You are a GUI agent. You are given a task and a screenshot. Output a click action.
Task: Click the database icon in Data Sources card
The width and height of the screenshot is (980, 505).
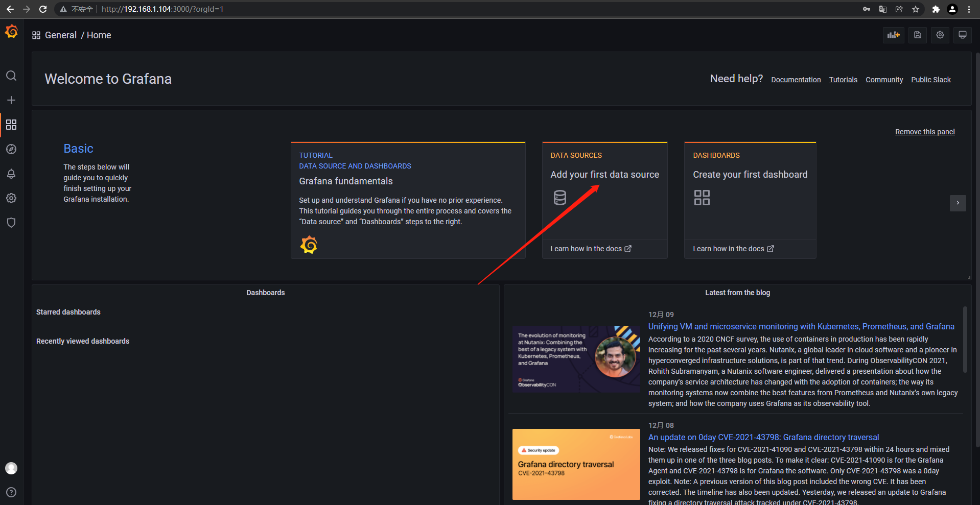coord(560,198)
